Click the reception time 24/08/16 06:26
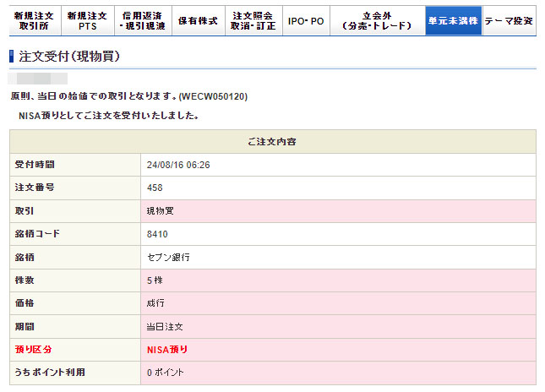The width and height of the screenshot is (545, 392). [177, 164]
